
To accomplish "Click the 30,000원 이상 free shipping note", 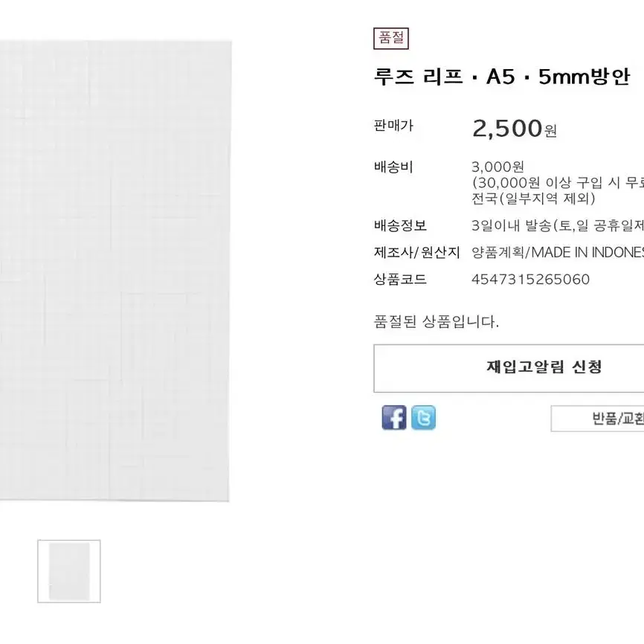I will click(x=557, y=183).
